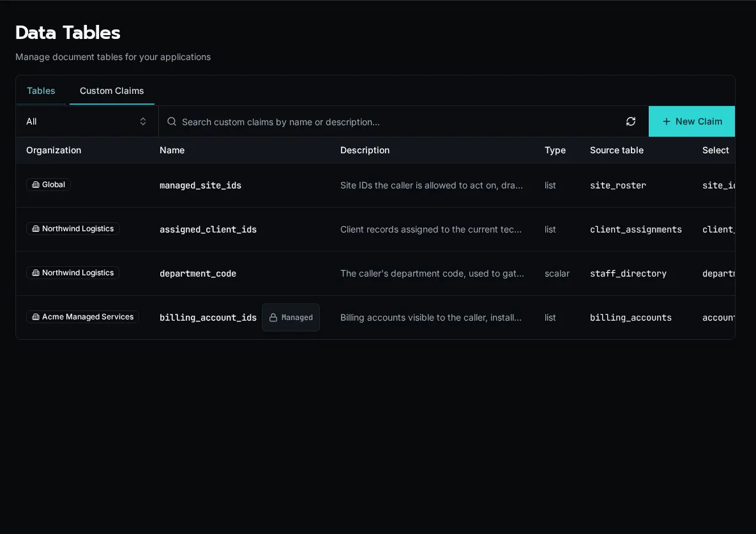The image size is (756, 534).
Task: Click the list type for assigned_client_ids
Action: click(550, 229)
